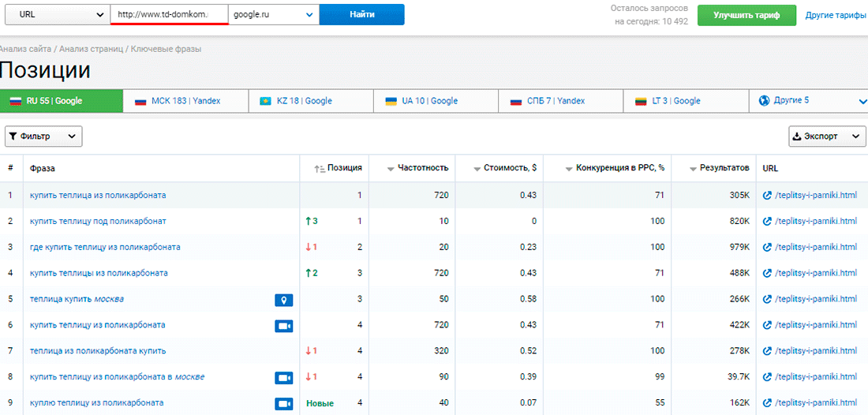
Task: Expand the Экспорт dropdown
Action: pyautogui.click(x=827, y=136)
